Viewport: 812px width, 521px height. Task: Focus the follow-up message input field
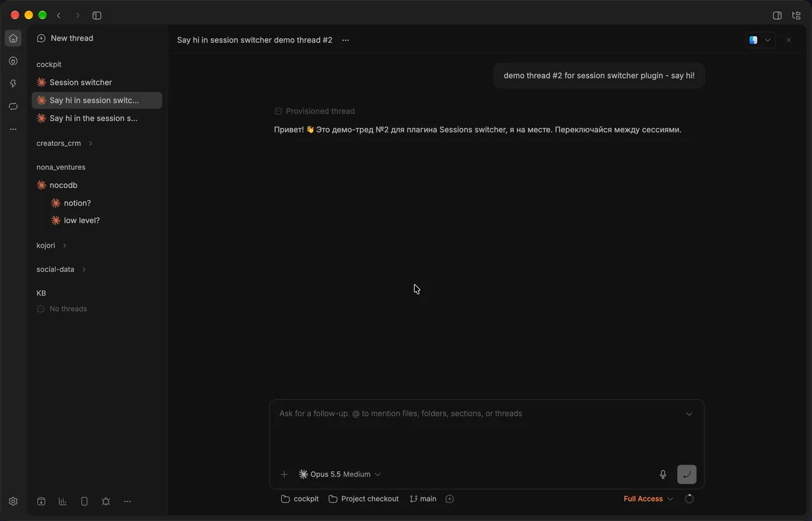[x=480, y=414]
